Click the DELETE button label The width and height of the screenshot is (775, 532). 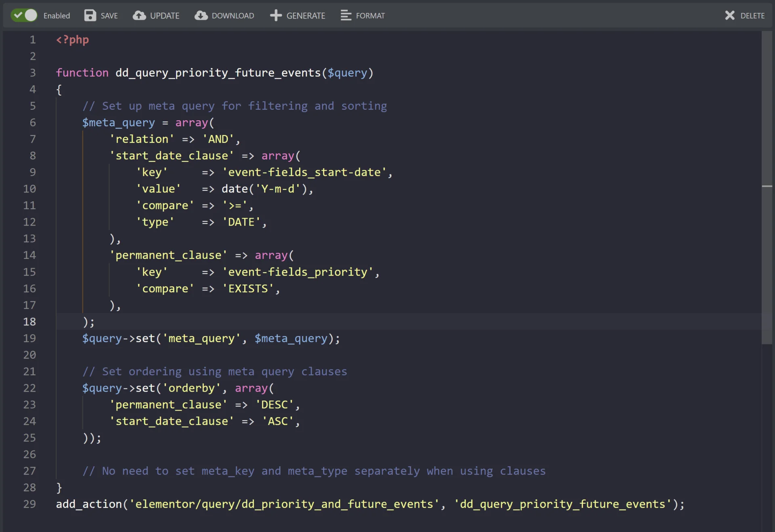click(x=752, y=16)
